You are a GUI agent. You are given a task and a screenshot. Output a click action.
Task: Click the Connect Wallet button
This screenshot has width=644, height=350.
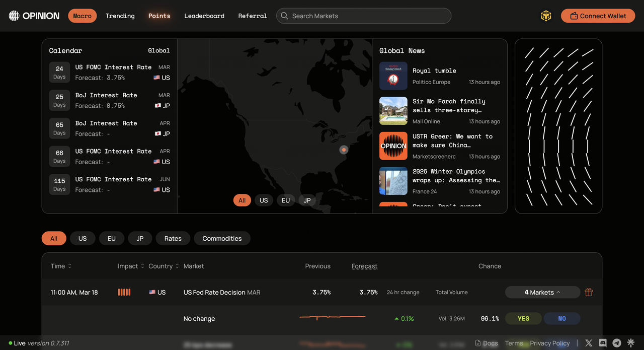598,16
